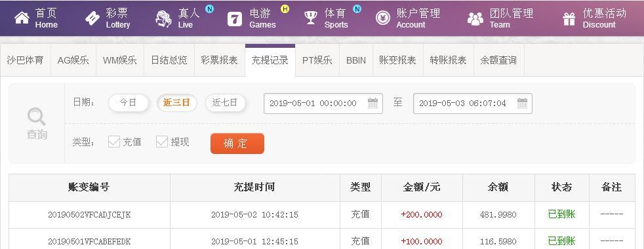Click the N badge next to Live

pos(209,9)
